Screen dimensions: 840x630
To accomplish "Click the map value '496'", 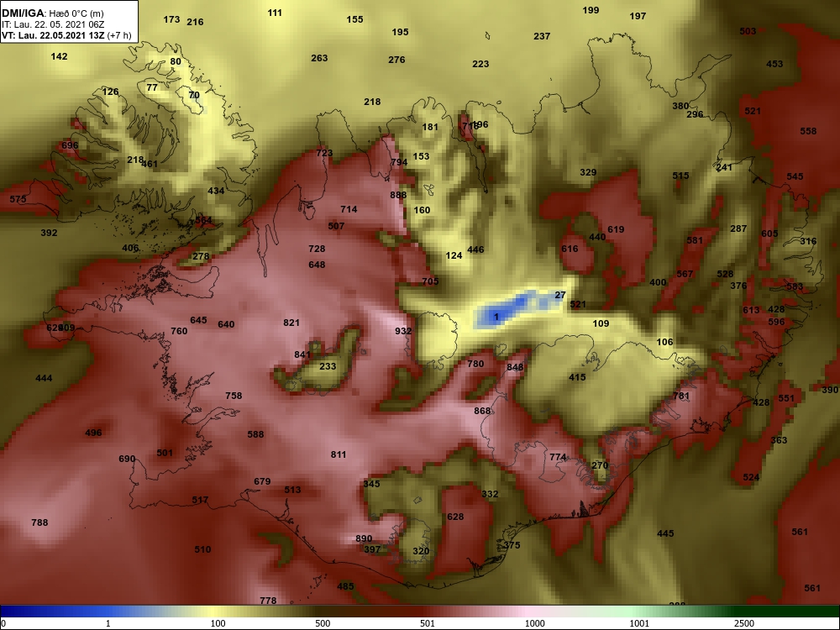I will click(93, 433).
